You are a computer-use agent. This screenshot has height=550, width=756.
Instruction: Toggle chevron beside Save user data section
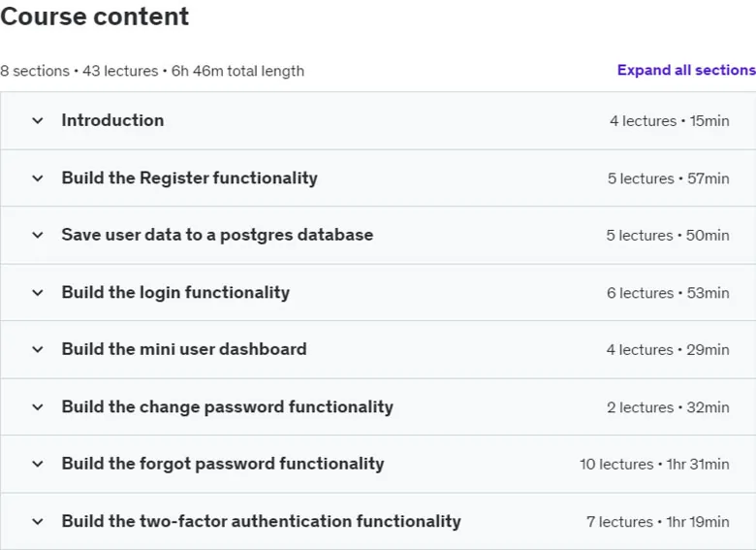point(38,235)
